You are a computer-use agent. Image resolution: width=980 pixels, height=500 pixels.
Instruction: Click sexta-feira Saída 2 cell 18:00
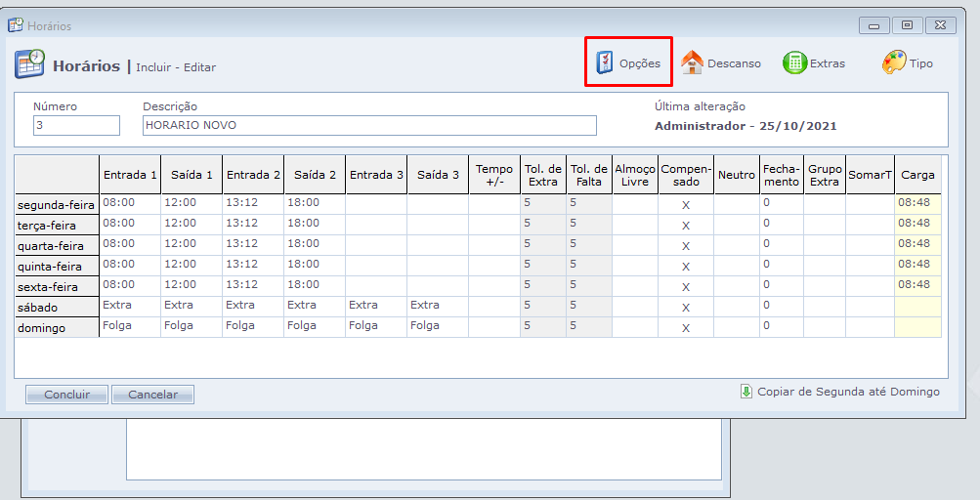pos(314,285)
